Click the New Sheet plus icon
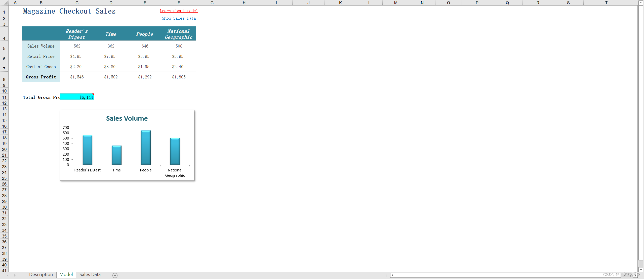The image size is (644, 279). point(115,275)
